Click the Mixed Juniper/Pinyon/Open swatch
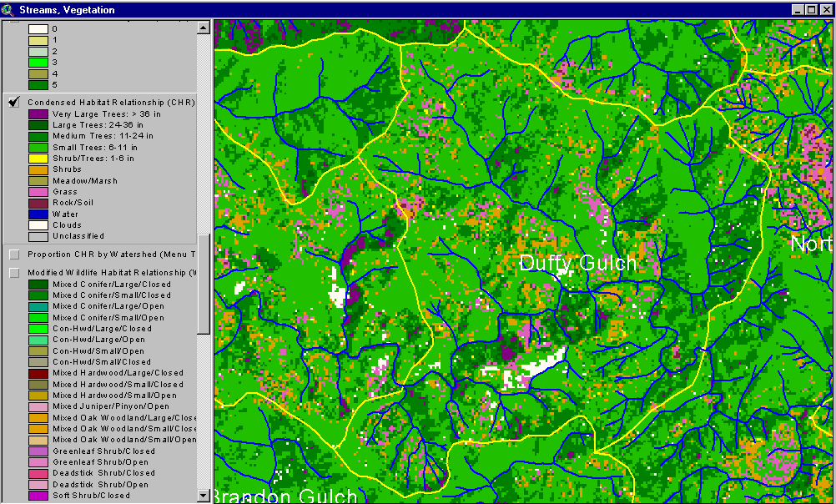This screenshot has width=836, height=504. (x=38, y=407)
